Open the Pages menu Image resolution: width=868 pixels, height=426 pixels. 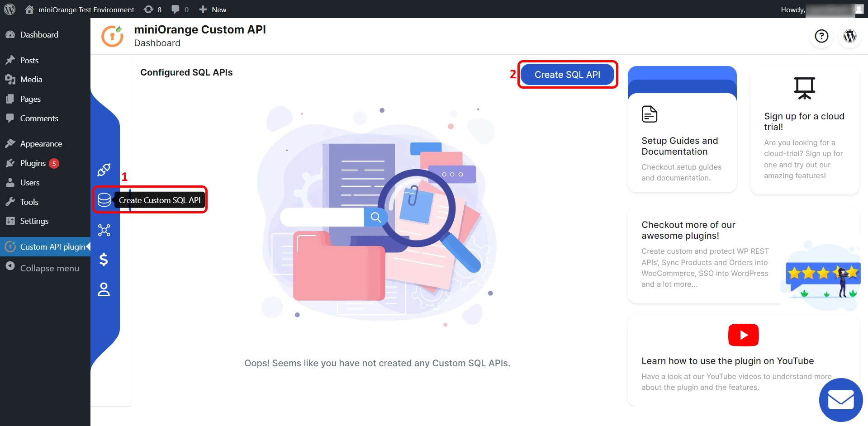coord(45,99)
